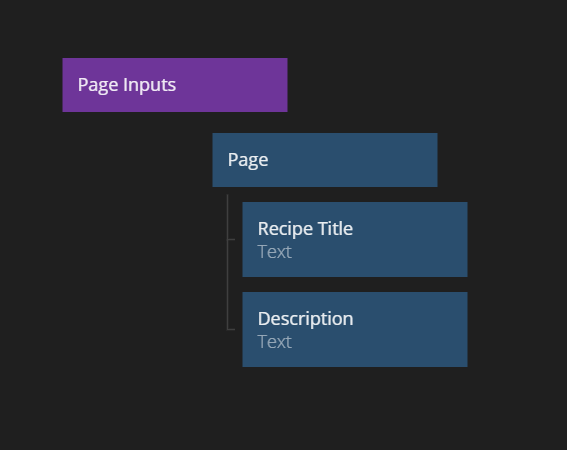Click the "Page Inputs" label text
The height and width of the screenshot is (450, 567).
pos(127,85)
